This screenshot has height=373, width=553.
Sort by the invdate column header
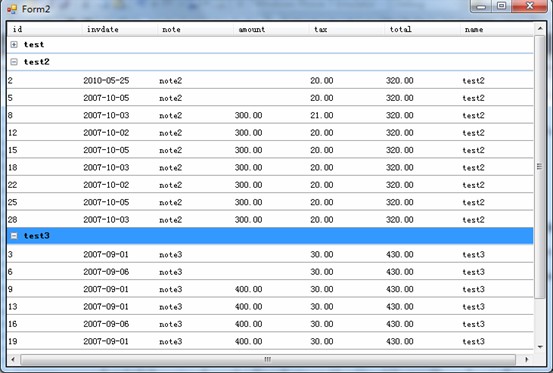coord(120,29)
